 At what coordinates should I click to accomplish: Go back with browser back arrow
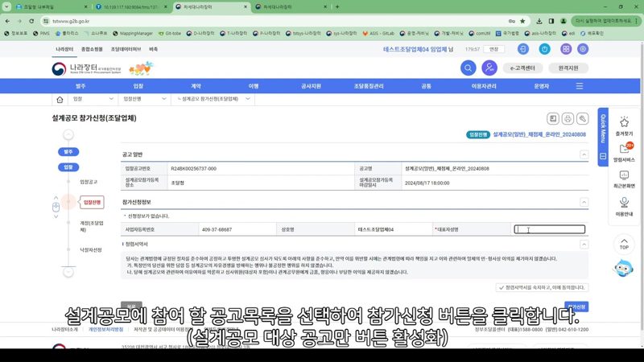(x=8, y=21)
